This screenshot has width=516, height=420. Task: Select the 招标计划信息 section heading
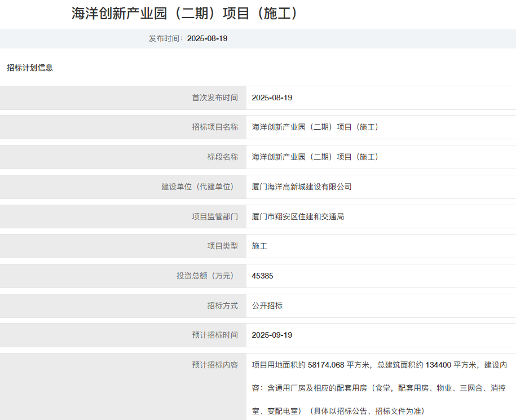click(x=30, y=68)
